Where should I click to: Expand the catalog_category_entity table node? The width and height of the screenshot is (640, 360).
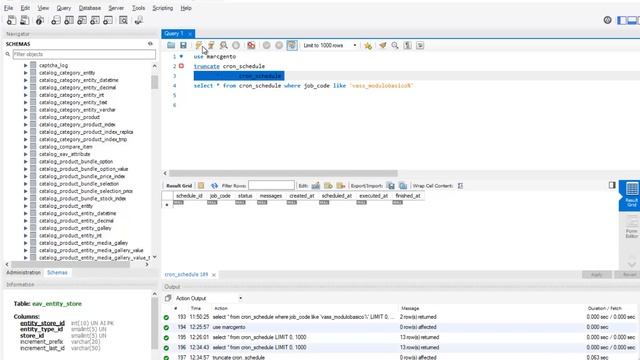pos(25,73)
